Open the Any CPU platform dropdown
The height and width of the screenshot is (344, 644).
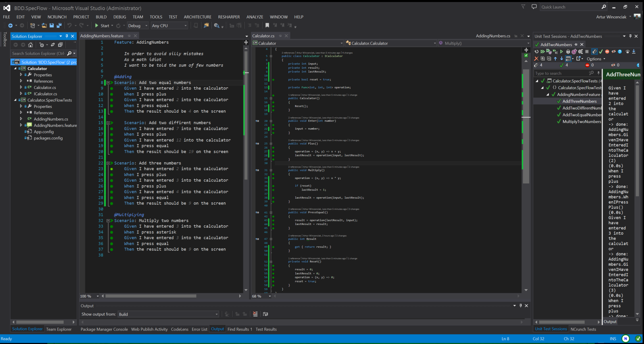[169, 26]
